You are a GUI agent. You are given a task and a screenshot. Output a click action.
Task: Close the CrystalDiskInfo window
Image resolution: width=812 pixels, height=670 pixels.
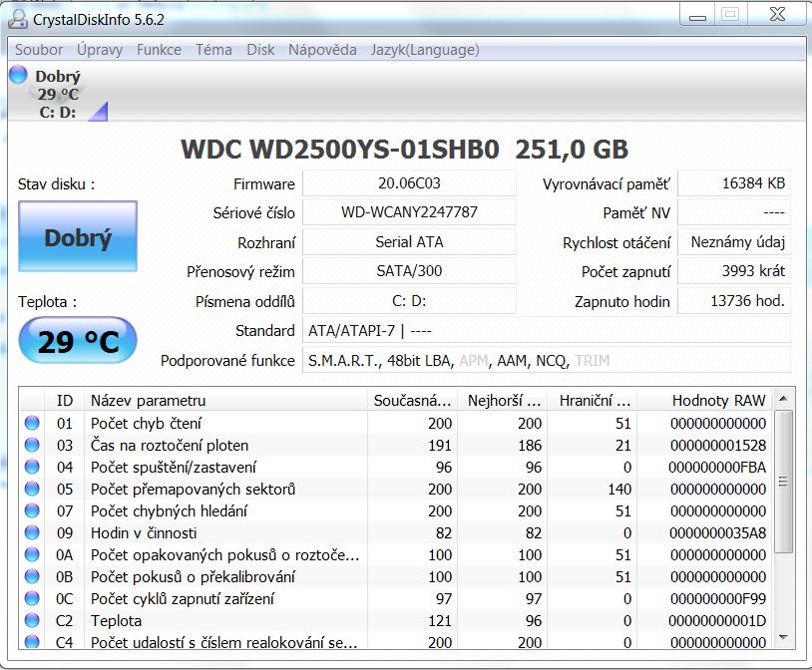(777, 15)
